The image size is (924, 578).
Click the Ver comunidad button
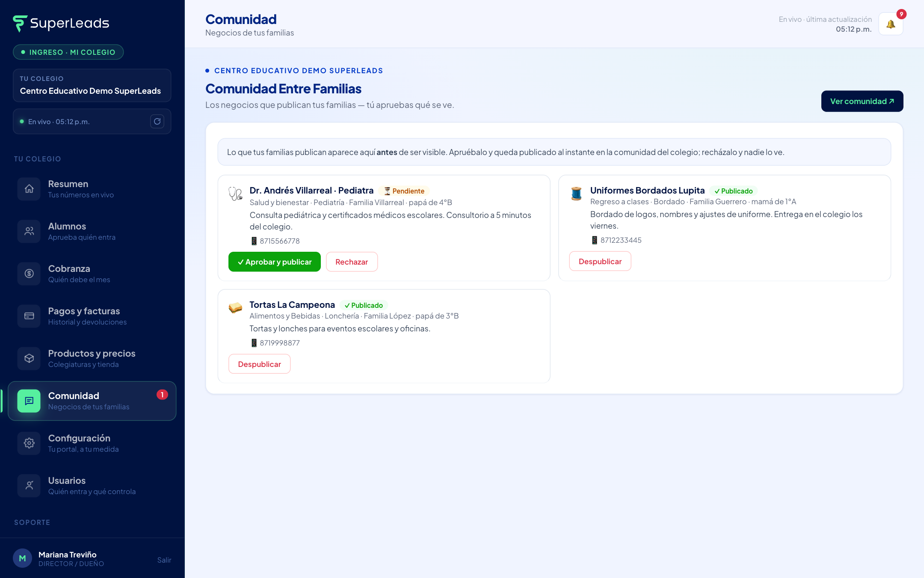click(x=862, y=101)
